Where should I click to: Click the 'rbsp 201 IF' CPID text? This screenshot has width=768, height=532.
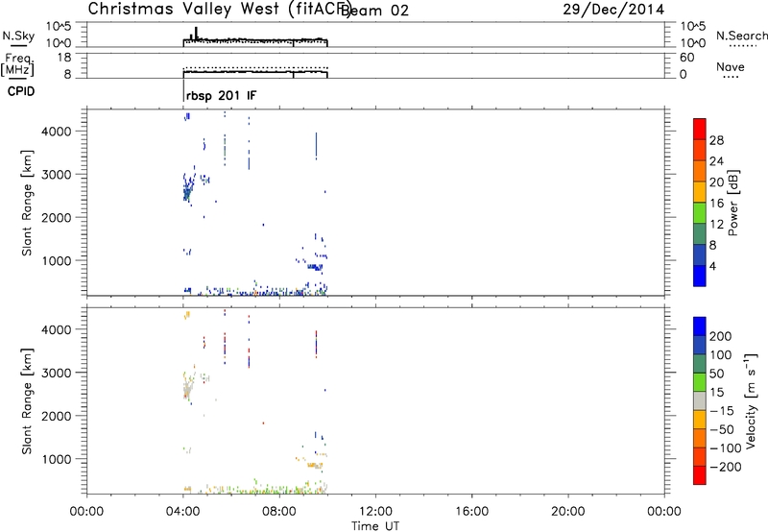[x=221, y=95]
